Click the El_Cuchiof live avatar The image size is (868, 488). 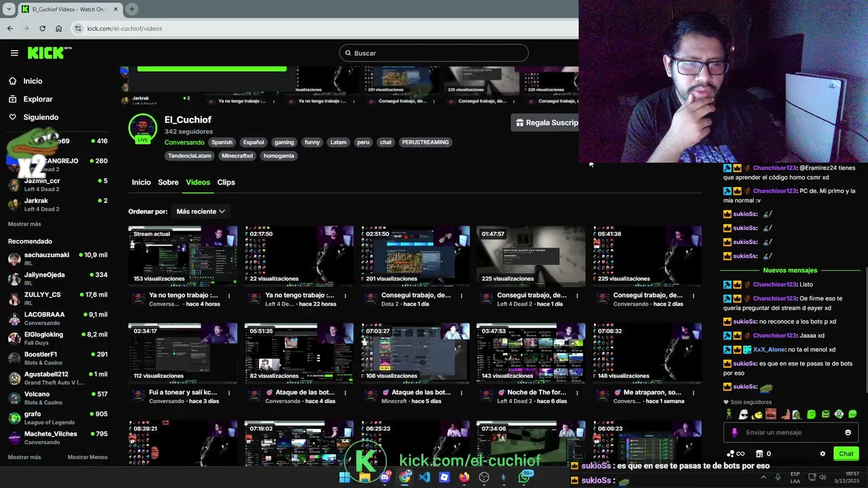pos(142,129)
